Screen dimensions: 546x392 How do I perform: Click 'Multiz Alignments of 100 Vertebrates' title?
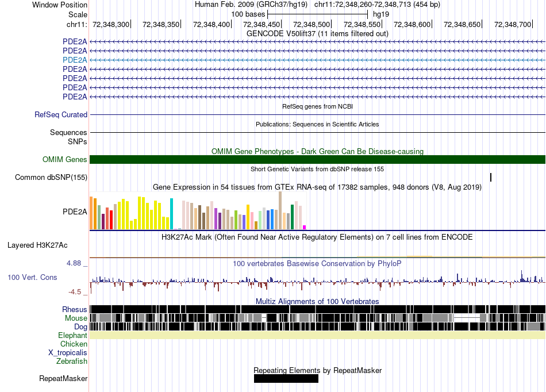click(317, 302)
